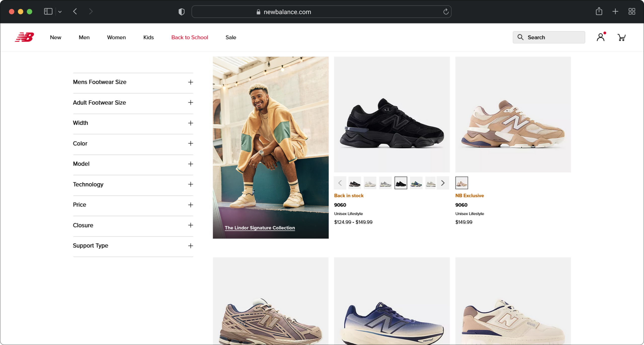Screen dimensions: 644x345
Task: Open the Back to School menu
Action: [x=189, y=37]
